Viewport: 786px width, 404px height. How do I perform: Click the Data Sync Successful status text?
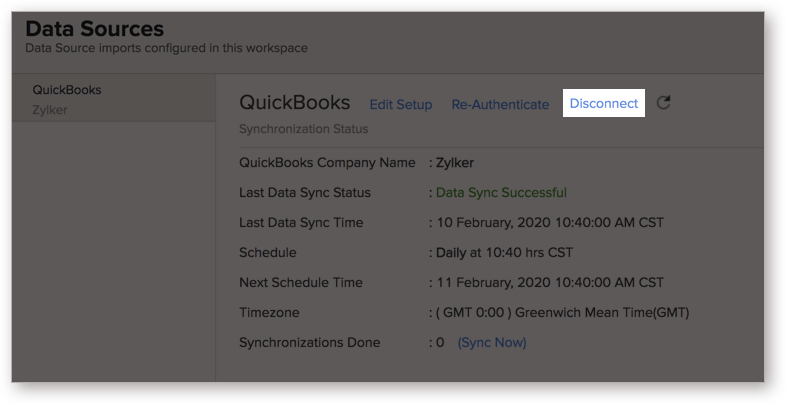click(x=501, y=192)
